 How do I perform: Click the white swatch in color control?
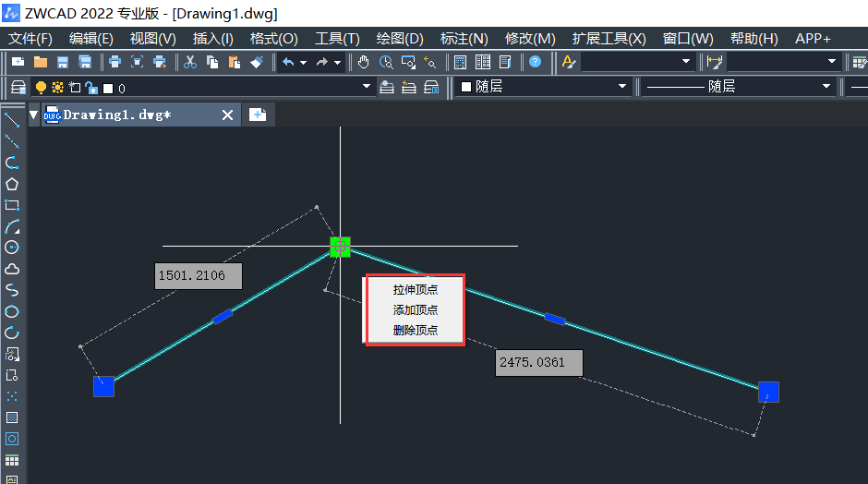[466, 87]
